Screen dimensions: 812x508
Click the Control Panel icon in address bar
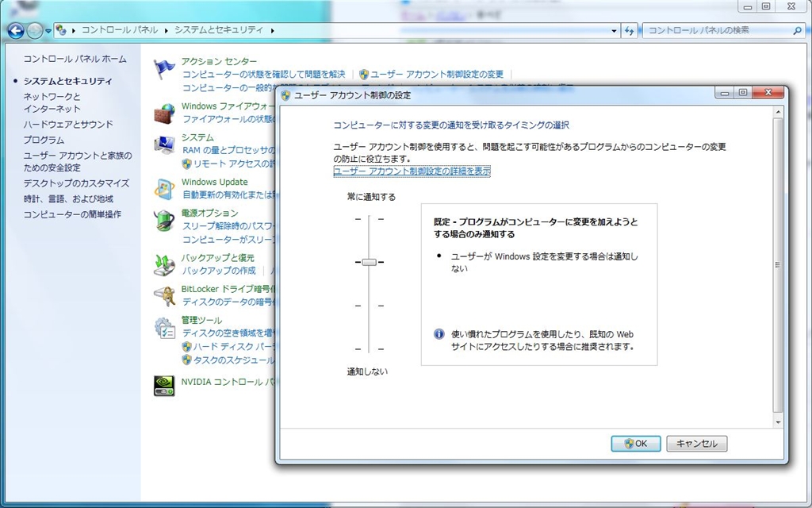pyautogui.click(x=61, y=30)
